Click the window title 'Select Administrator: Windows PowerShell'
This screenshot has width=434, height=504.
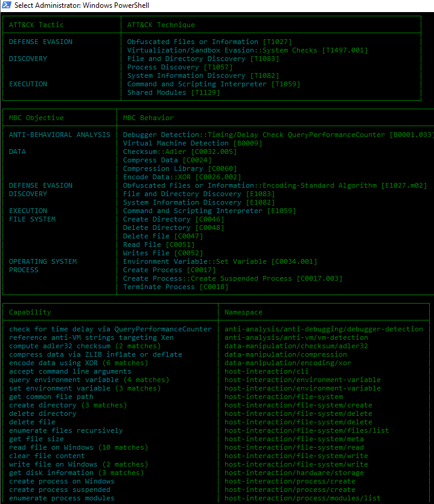[x=81, y=5]
